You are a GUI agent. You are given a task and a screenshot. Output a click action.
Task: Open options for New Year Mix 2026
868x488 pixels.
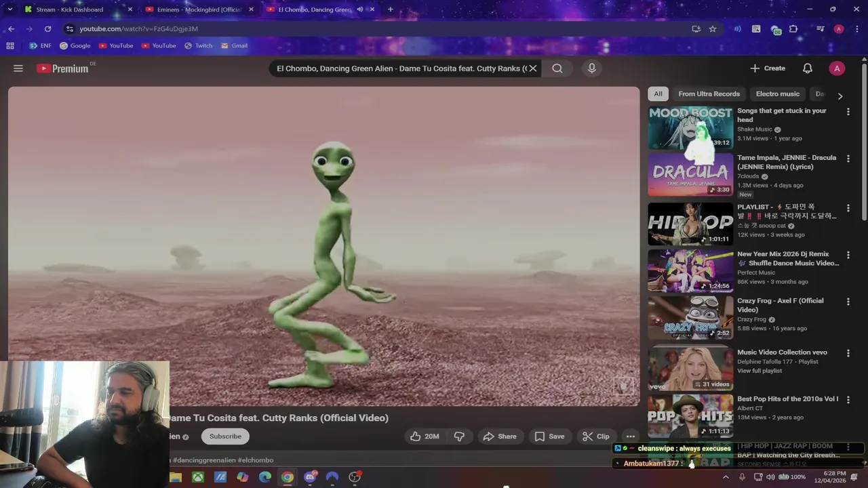click(848, 255)
